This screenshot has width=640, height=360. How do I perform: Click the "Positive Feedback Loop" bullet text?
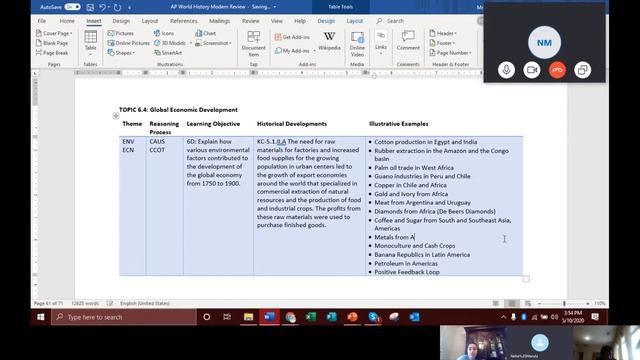tap(407, 272)
